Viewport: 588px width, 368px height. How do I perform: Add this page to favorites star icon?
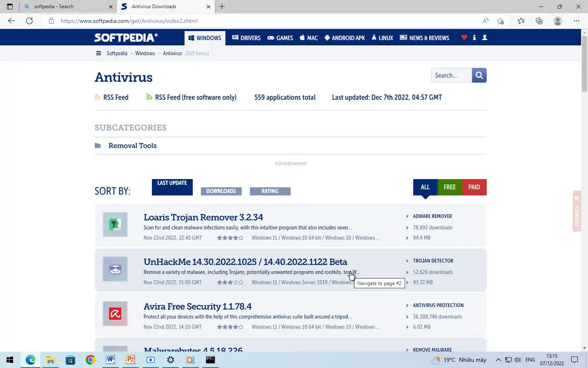[x=501, y=21]
